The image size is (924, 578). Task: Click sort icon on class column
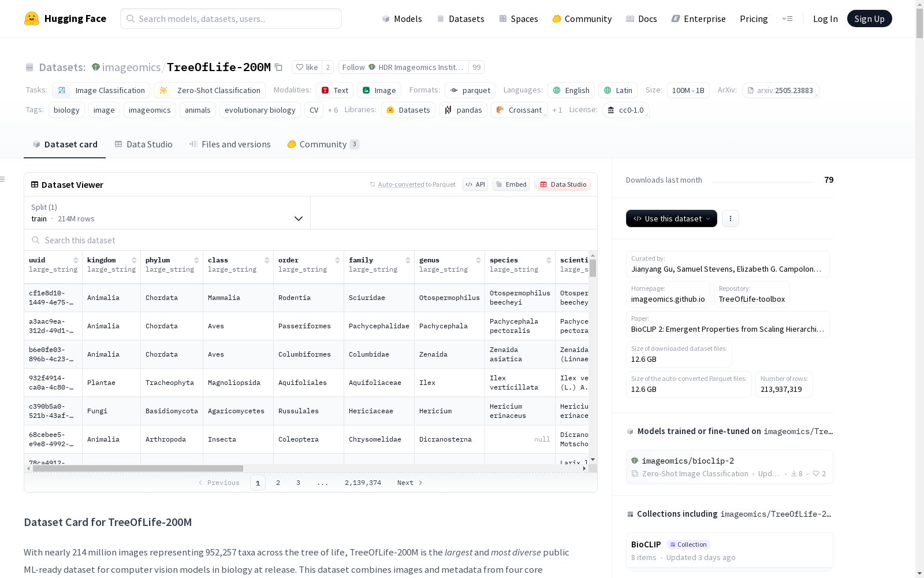267,260
